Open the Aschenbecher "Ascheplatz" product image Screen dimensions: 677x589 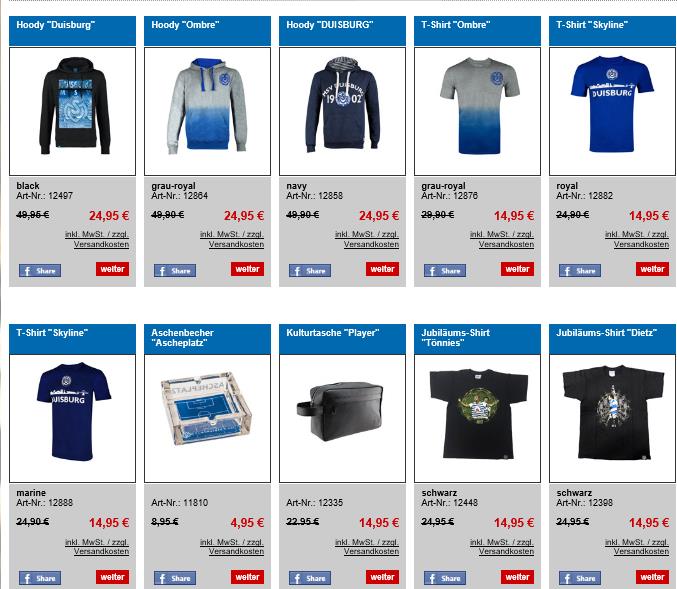click(207, 418)
